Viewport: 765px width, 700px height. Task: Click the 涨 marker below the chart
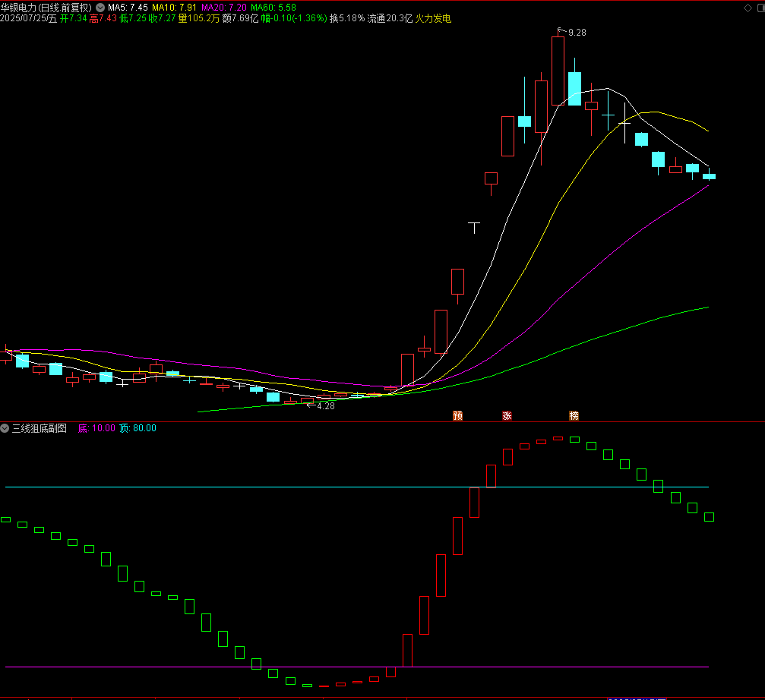pos(507,415)
